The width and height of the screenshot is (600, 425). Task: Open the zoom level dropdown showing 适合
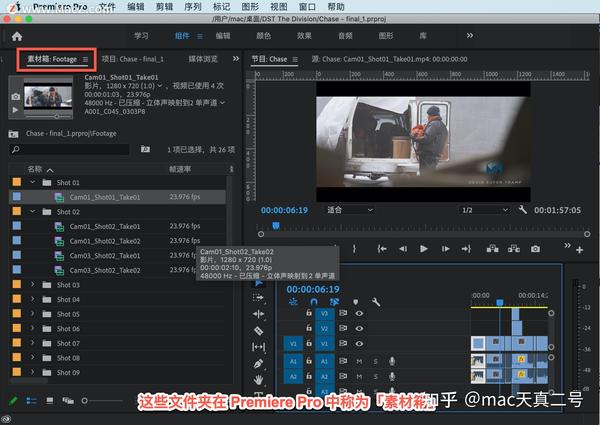(349, 210)
